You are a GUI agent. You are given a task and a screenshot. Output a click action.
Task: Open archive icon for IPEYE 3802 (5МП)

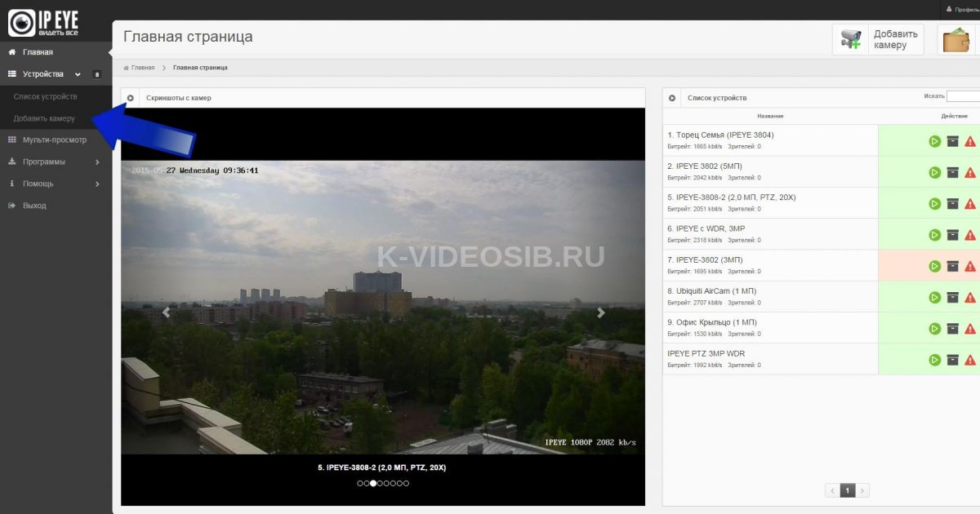tap(952, 172)
